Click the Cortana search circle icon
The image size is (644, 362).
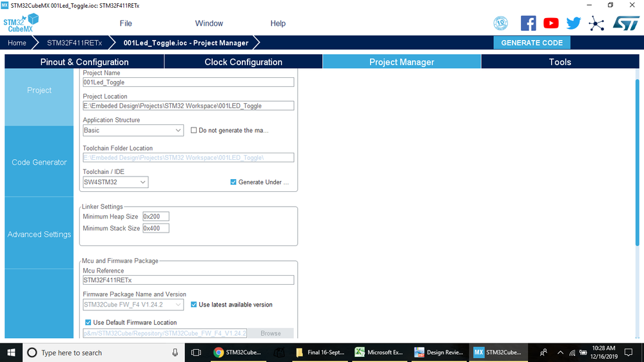click(x=32, y=352)
